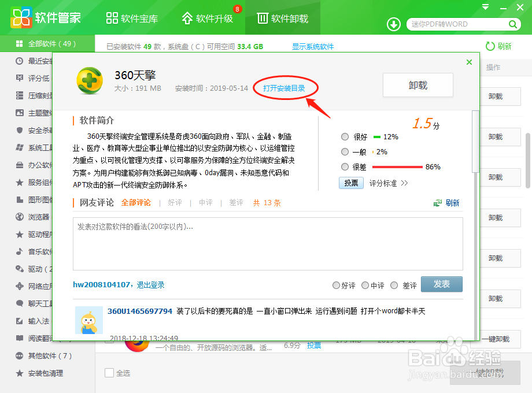This screenshot has width=532, height=393.
Task: Click the 评分低 sidebar icon
Action: (19, 78)
